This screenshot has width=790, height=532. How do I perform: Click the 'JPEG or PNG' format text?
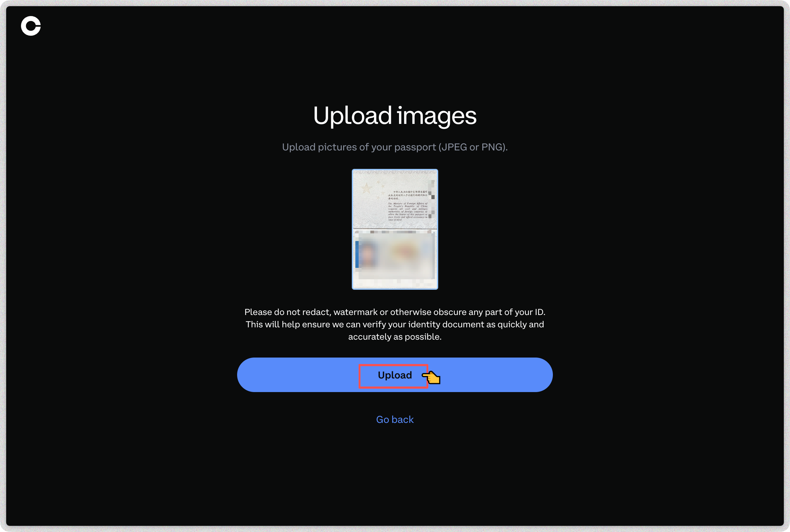click(472, 147)
